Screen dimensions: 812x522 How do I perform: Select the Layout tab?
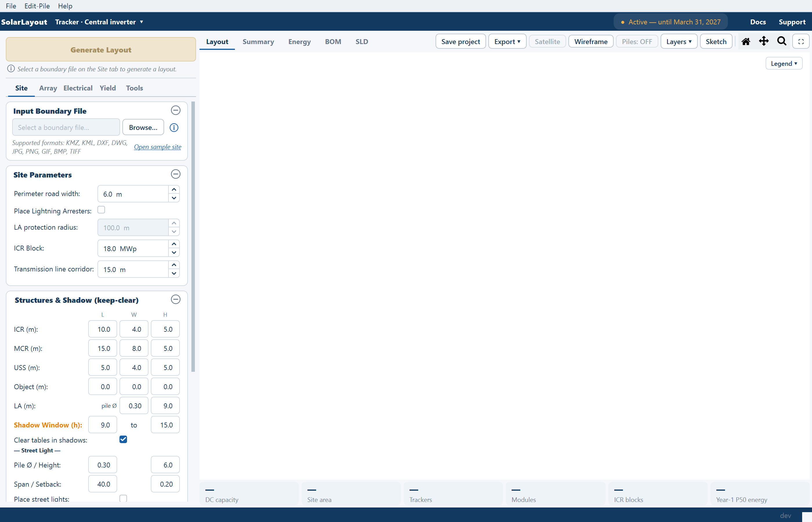tap(217, 42)
